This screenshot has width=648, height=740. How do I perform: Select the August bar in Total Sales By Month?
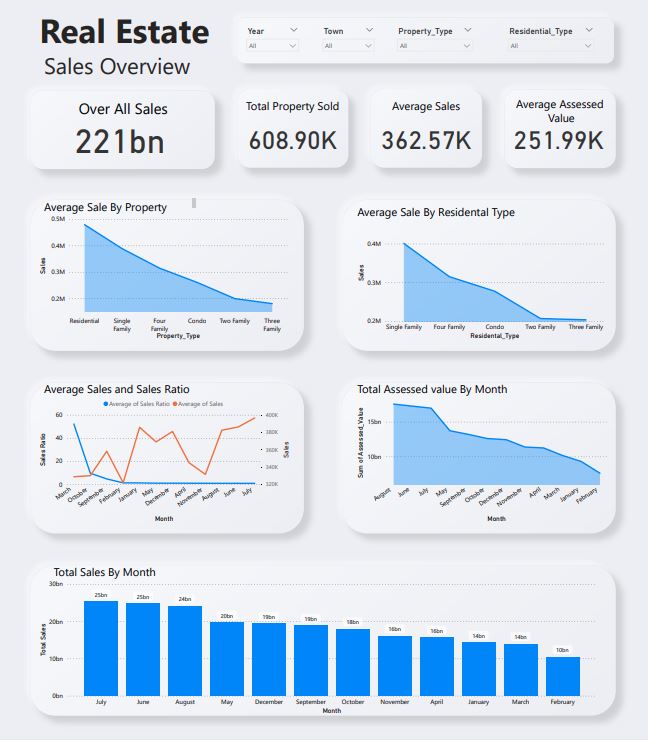[x=185, y=651]
